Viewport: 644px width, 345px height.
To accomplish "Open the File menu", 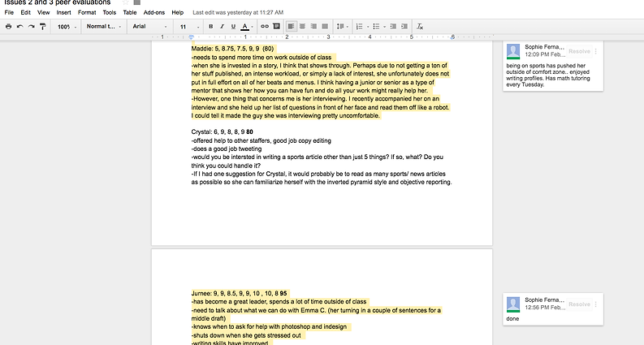I will pyautogui.click(x=9, y=13).
